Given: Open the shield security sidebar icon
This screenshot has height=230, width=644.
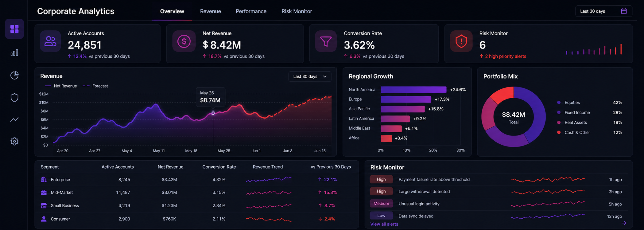Looking at the screenshot, I should 14,98.
